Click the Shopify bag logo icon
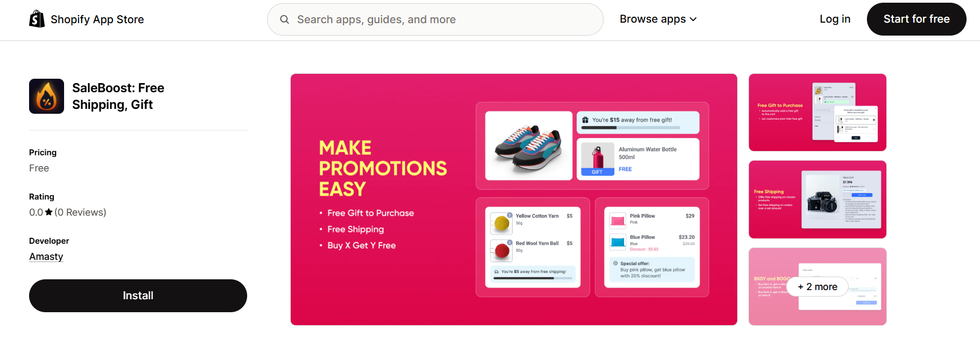Viewport: 980px width, 337px height. tap(36, 19)
